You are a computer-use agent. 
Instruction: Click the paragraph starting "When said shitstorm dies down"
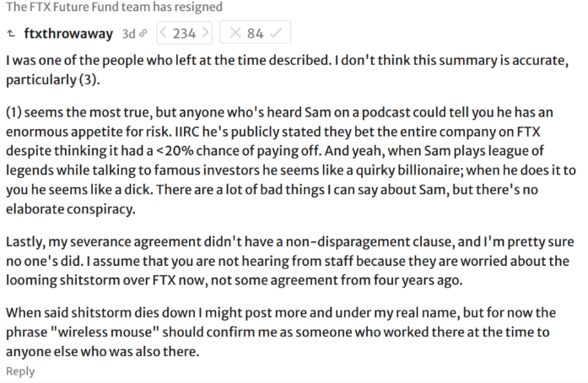(x=281, y=332)
